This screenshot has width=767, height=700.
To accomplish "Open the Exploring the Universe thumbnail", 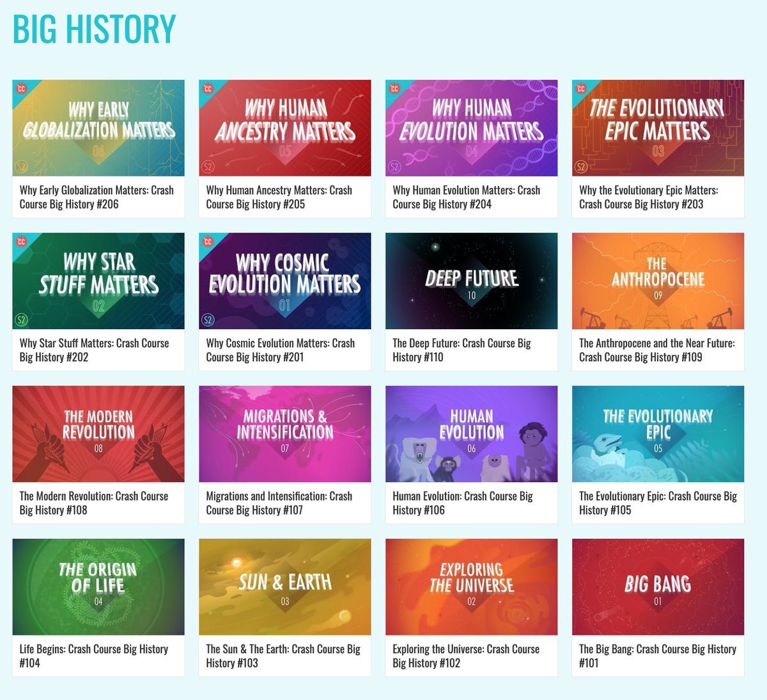I will [x=472, y=587].
